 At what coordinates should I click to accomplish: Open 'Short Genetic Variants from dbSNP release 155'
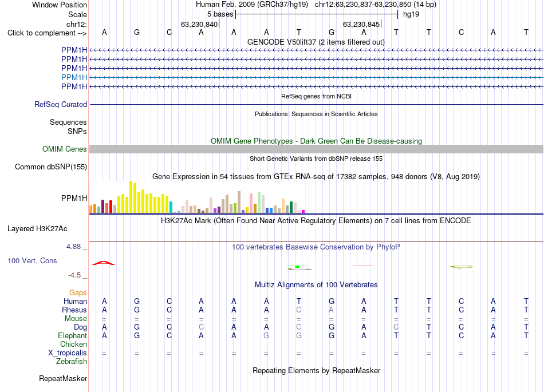tap(316, 159)
